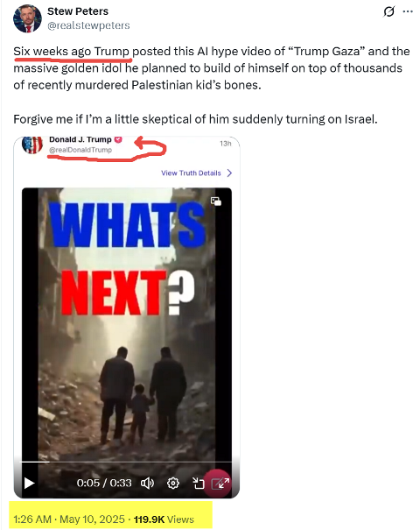Image resolution: width=420 pixels, height=530 pixels.
Task: Click the 119.9K Views count
Action: 164,519
